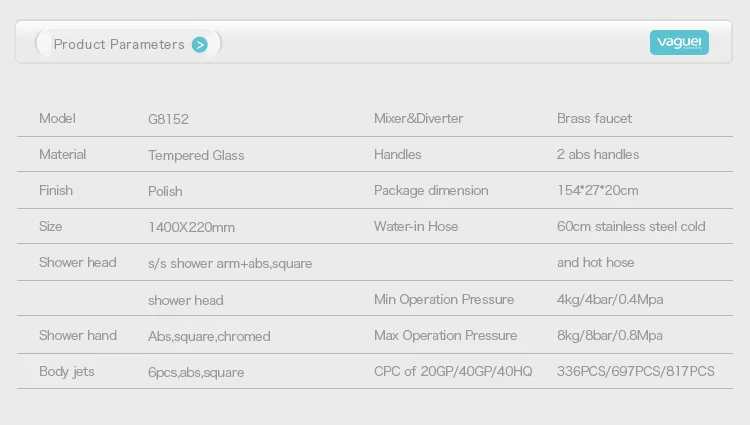Click the Water-in Hose label
The width and height of the screenshot is (750, 425).
[x=416, y=226]
